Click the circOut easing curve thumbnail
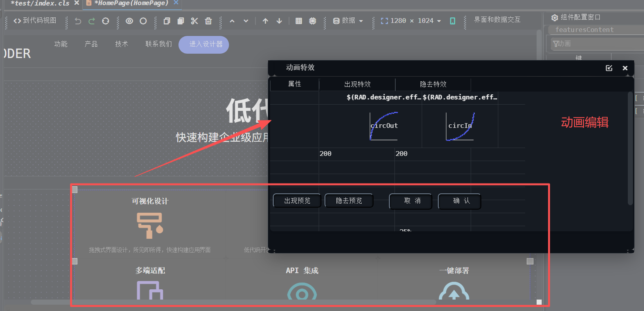 (x=384, y=126)
